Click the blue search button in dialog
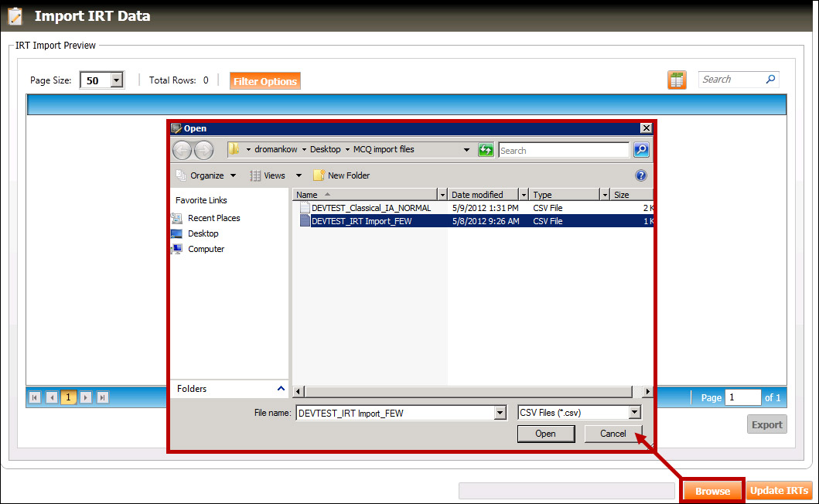The width and height of the screenshot is (819, 504). (x=641, y=150)
